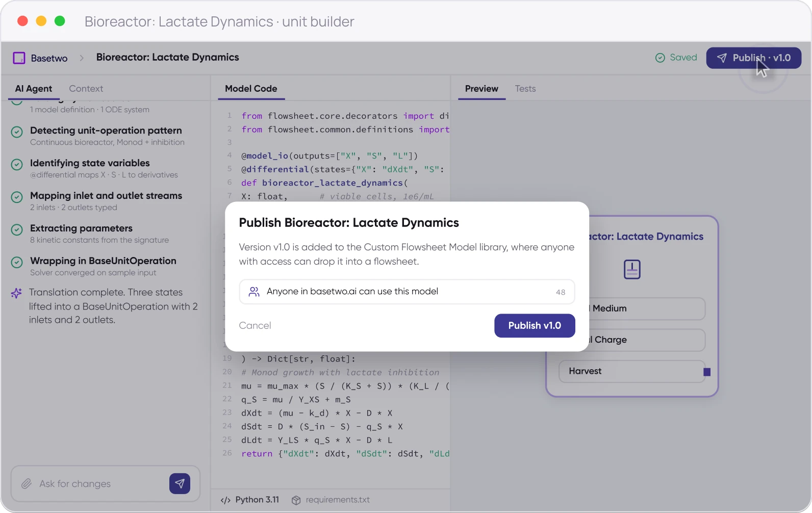Click code line 19 Dict[str, float]

point(298,359)
